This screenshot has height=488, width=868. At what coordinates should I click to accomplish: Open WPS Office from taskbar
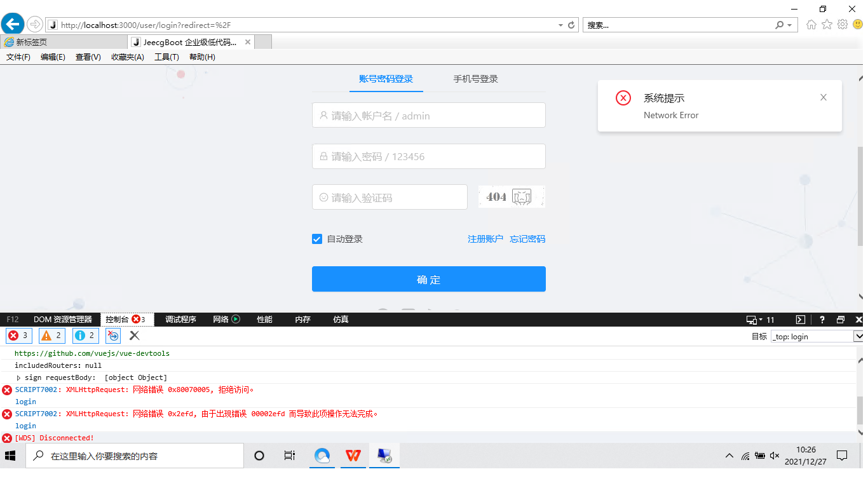(x=353, y=456)
